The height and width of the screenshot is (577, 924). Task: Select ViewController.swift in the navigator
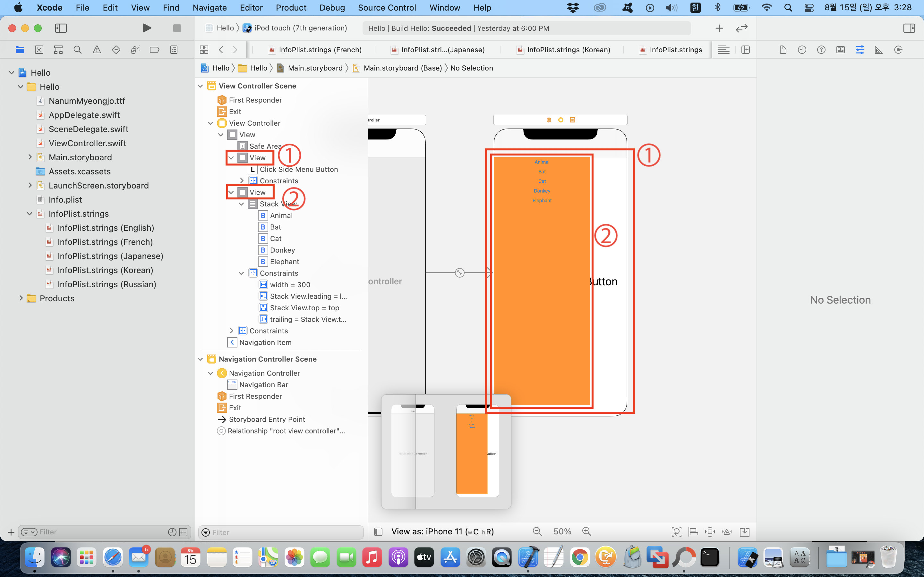click(87, 143)
